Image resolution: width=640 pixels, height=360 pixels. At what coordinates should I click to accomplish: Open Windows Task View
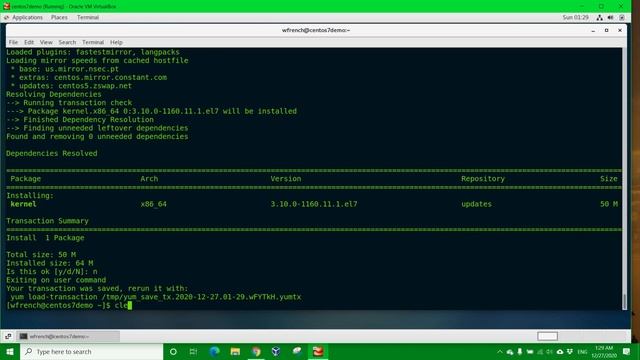[193, 351]
